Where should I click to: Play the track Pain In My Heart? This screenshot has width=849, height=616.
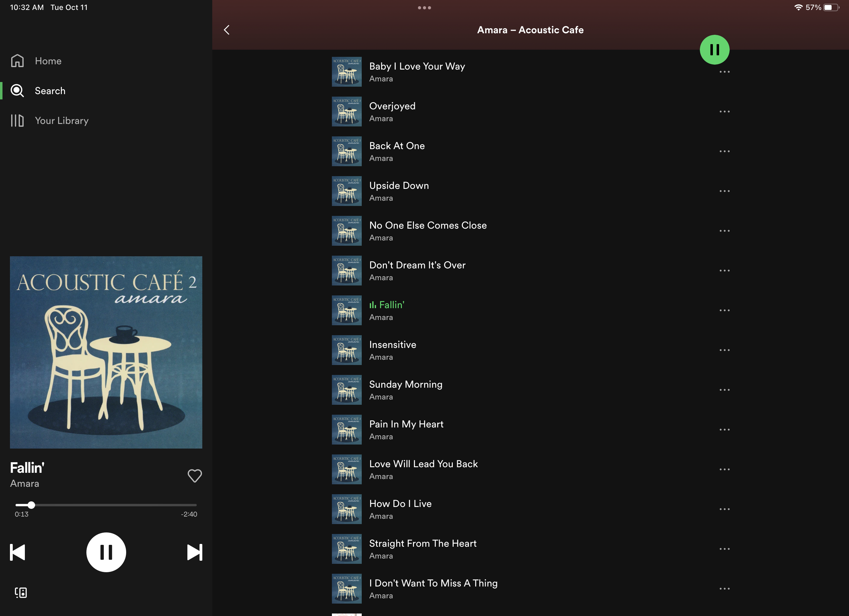click(x=530, y=430)
